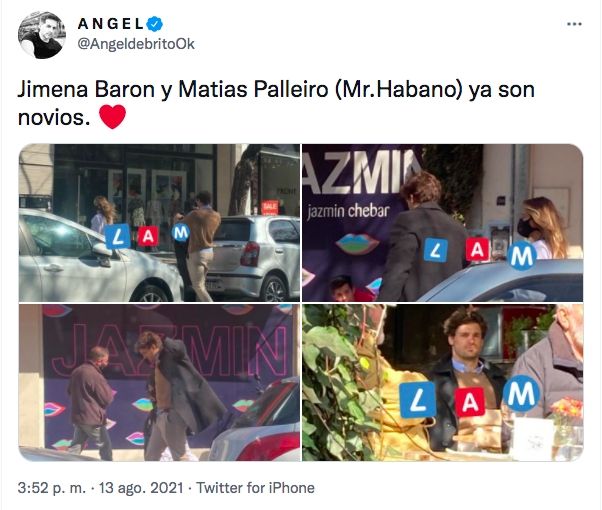Screen dimensions: 602x510
Task: Open Angel's profile avatar picture
Action: pos(41,35)
